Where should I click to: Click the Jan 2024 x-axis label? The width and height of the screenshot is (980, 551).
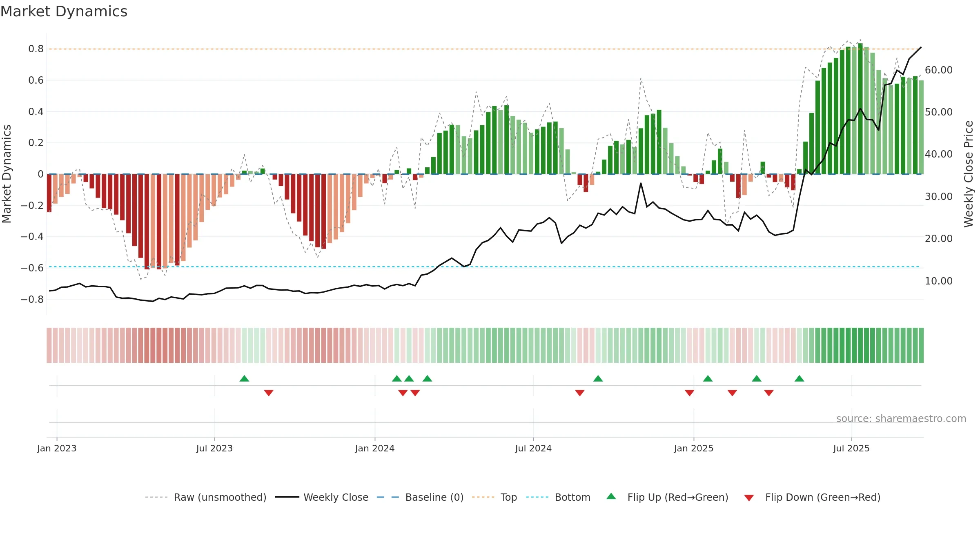pos(375,448)
